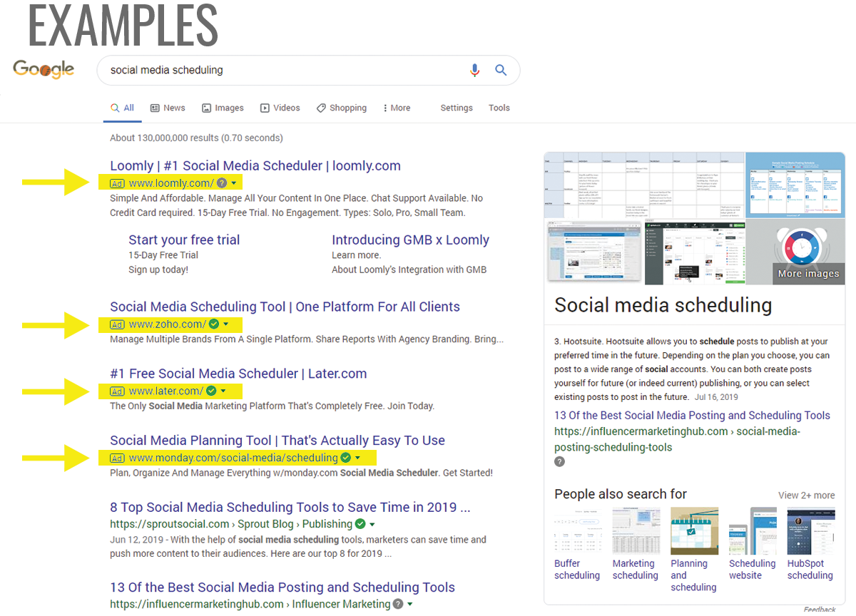Viewport: 856px width, 616px height.
Task: Click the www.zoho.com/ ad URL
Action: point(168,324)
